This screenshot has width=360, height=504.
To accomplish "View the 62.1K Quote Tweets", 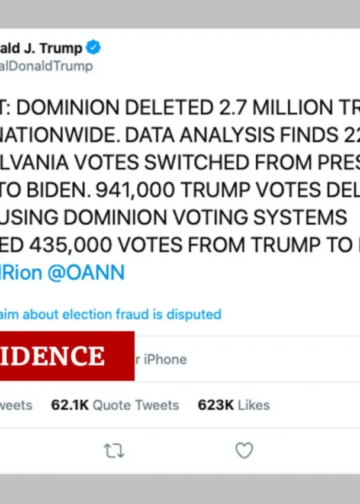I will (115, 405).
